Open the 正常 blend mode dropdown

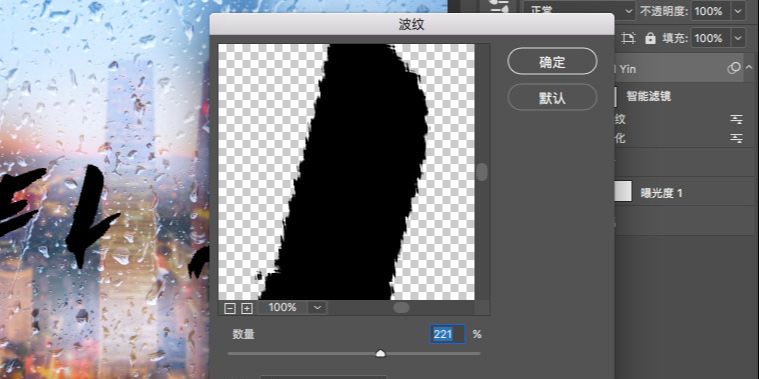pyautogui.click(x=580, y=11)
